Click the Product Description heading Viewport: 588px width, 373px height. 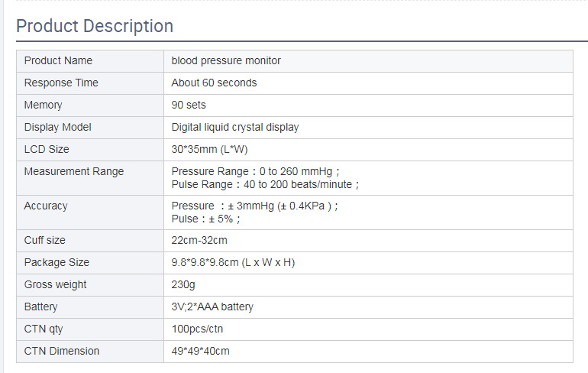95,26
